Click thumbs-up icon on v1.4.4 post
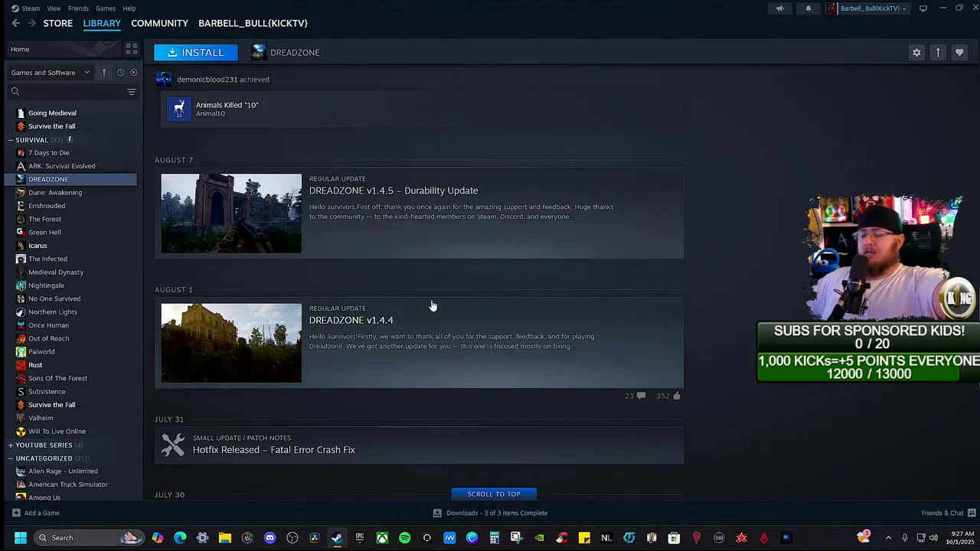This screenshot has width=980, height=551. pyautogui.click(x=677, y=396)
